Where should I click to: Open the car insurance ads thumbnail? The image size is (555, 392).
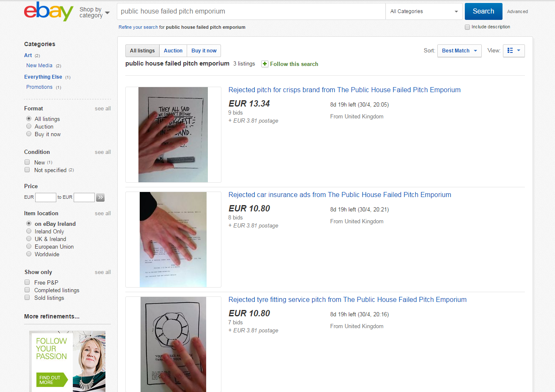(173, 239)
